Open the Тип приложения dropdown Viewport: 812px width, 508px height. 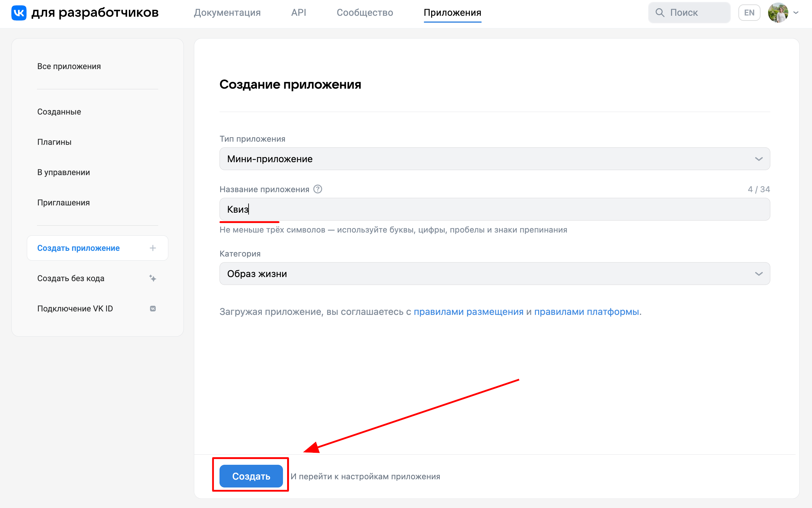pyautogui.click(x=494, y=159)
